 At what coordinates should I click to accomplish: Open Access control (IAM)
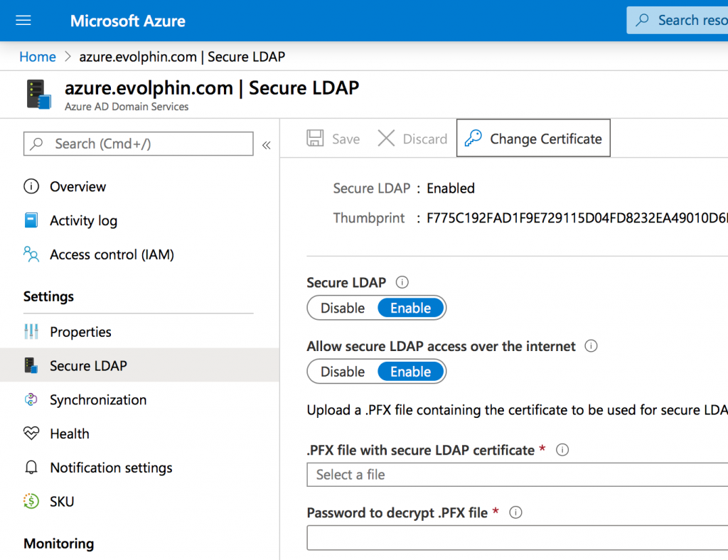pyautogui.click(x=112, y=254)
